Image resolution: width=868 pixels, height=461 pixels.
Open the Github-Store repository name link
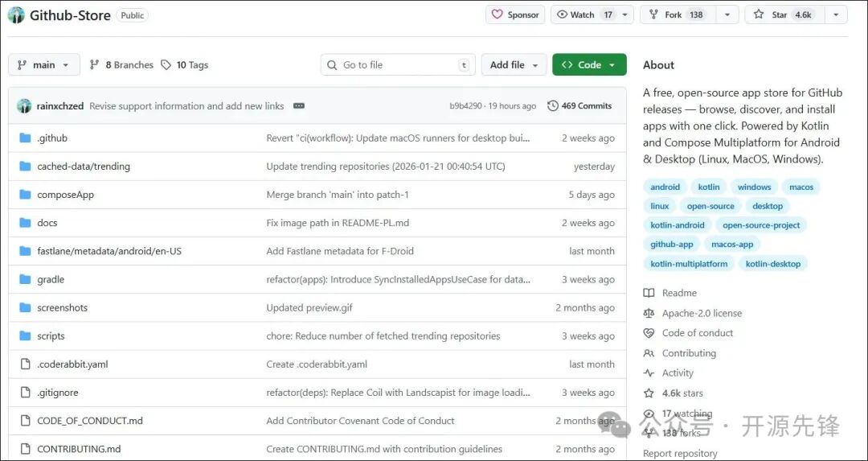70,15
